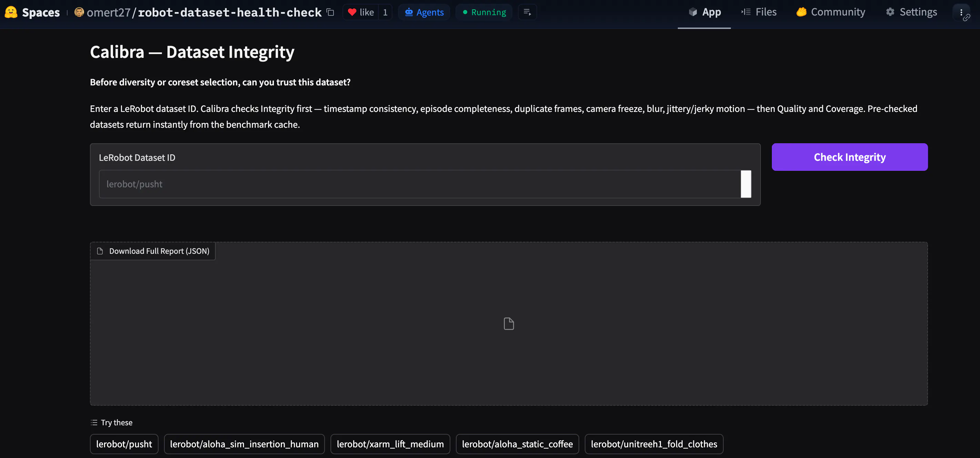Switch to the App tab
Image resolution: width=980 pixels, height=458 pixels.
click(704, 12)
